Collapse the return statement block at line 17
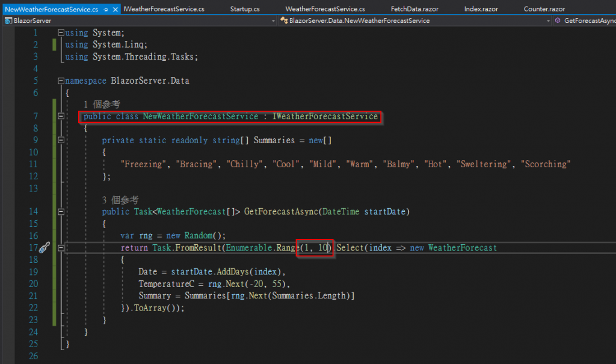The height and width of the screenshot is (364, 616). (61, 248)
